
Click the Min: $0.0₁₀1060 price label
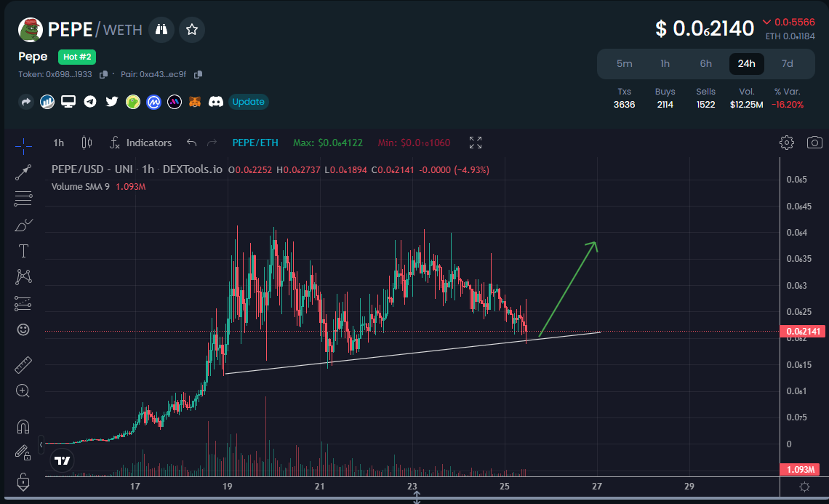coord(414,143)
